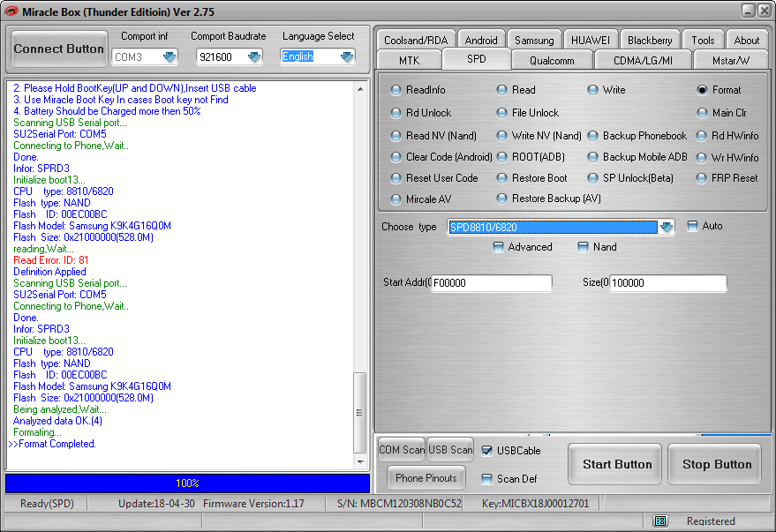Open the Comport Baudrate 921600 dropdown
The height and width of the screenshot is (532, 776).
(x=254, y=56)
